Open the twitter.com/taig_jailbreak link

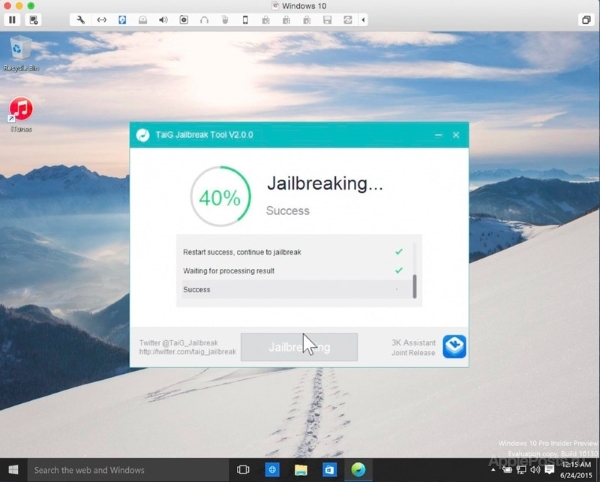188,352
